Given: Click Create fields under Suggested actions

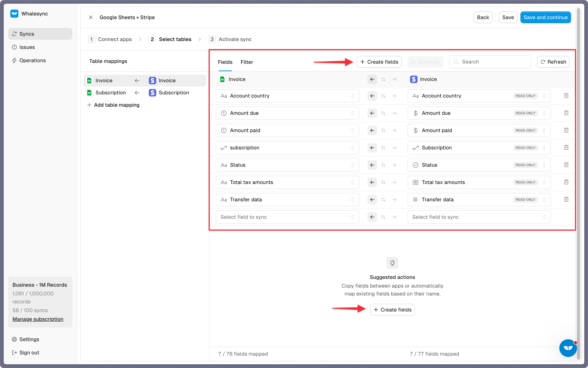Looking at the screenshot, I should coord(392,310).
